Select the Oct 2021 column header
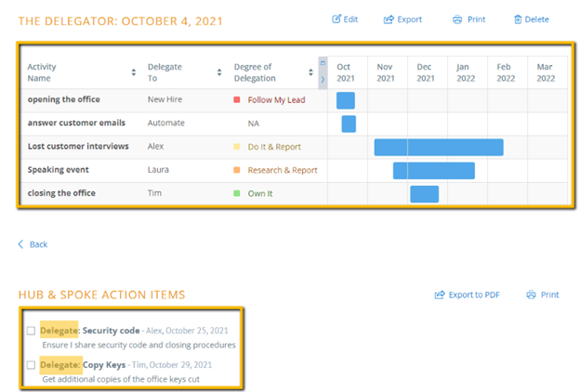 346,72
